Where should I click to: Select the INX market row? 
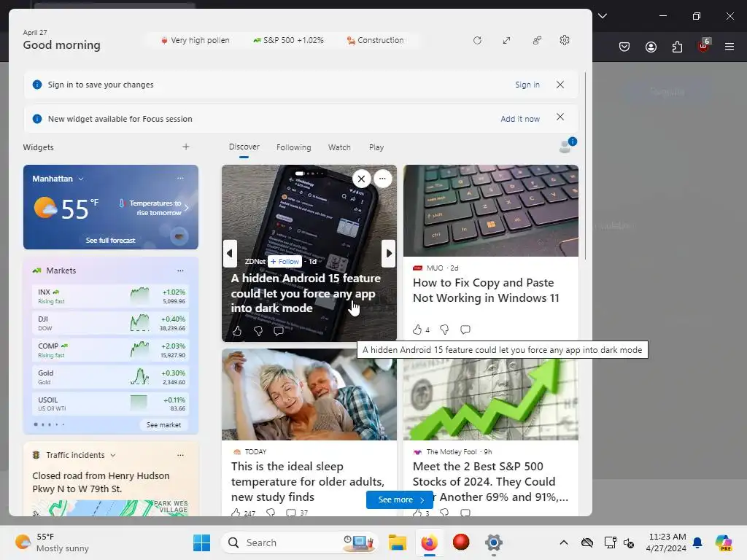coord(111,296)
